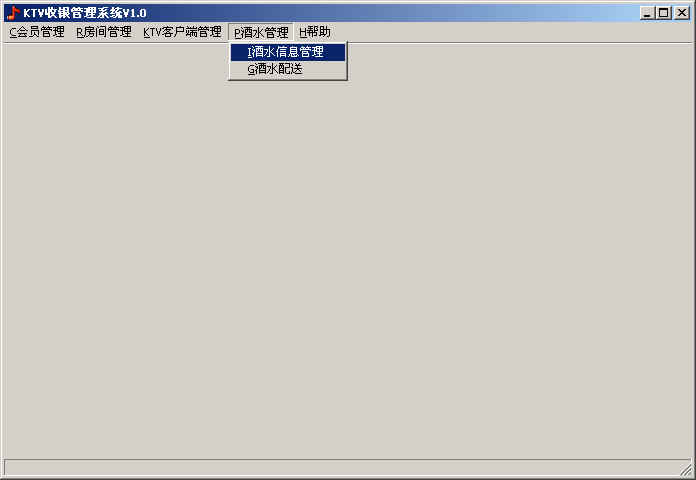Select I酒水信息管理 from the dropdown
The width and height of the screenshot is (696, 480).
tap(288, 52)
